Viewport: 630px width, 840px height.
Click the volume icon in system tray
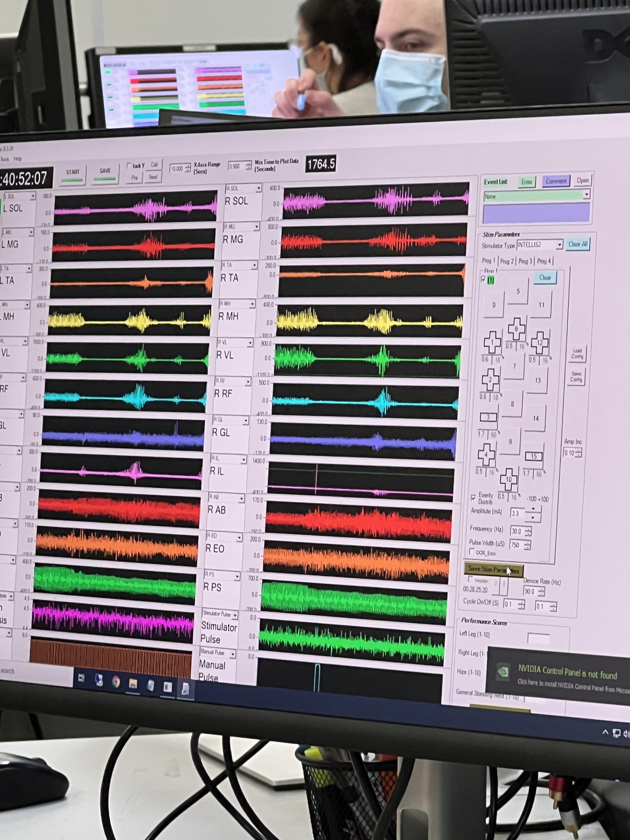click(x=627, y=734)
